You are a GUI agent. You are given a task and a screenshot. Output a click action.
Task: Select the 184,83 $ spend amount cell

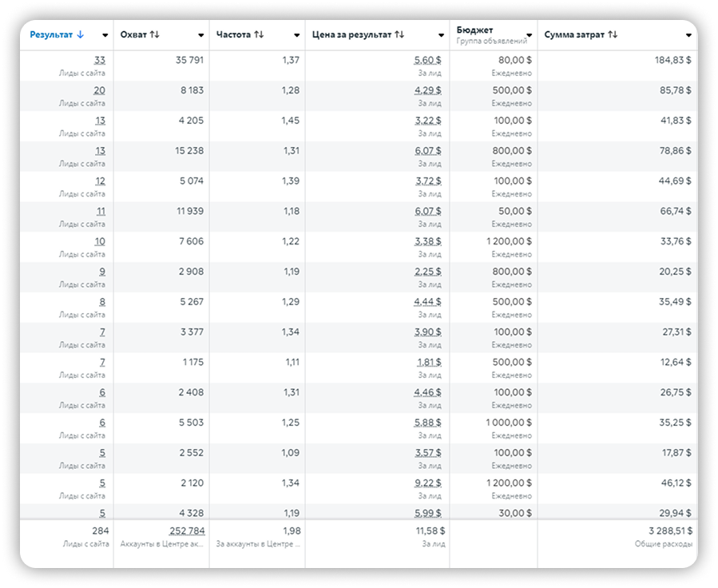point(669,60)
